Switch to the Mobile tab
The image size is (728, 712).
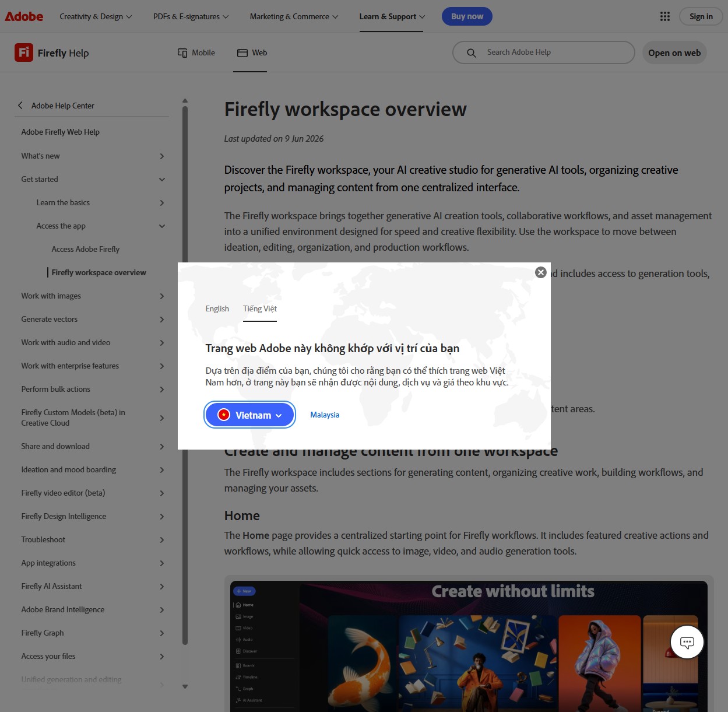(196, 52)
